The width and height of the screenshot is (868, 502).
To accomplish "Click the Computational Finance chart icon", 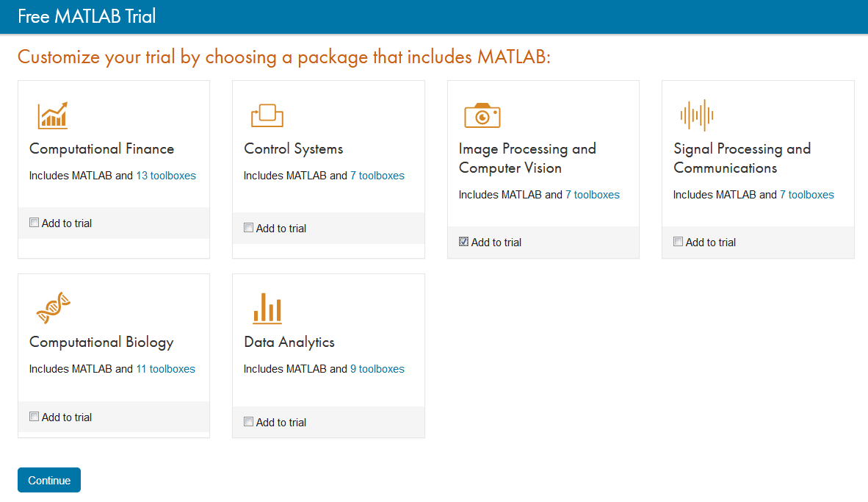I will pyautogui.click(x=53, y=115).
